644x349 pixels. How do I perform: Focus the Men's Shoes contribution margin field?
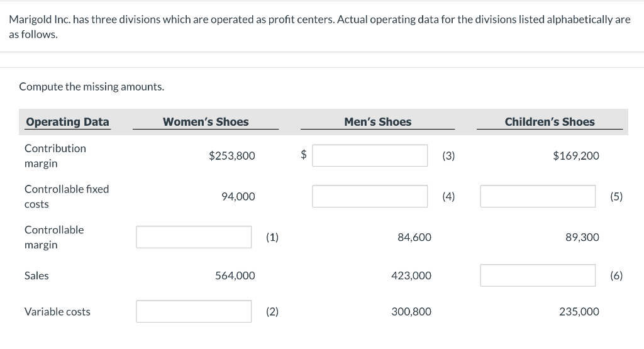370,155
